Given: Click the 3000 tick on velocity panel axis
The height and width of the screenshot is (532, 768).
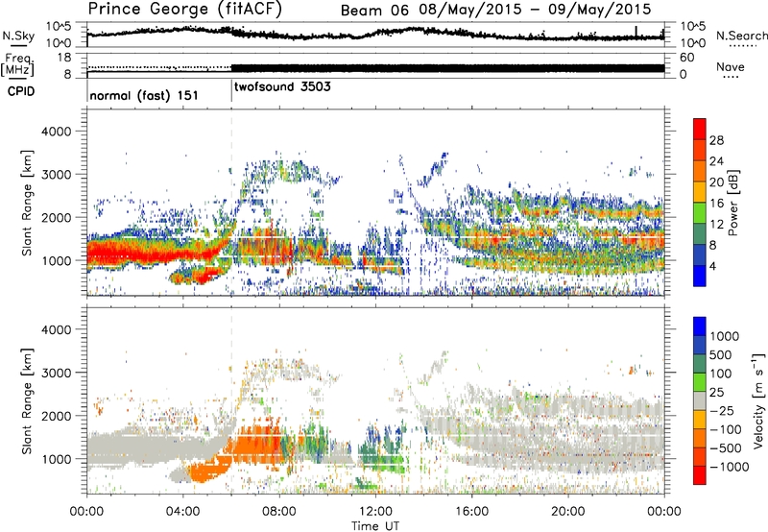Looking at the screenshot, I should [57, 373].
